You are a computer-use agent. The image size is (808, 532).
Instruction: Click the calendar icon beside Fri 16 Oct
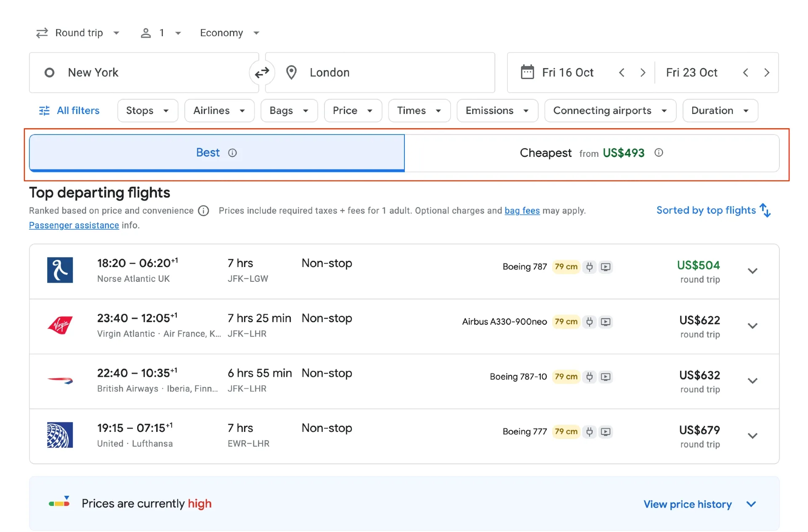tap(527, 72)
